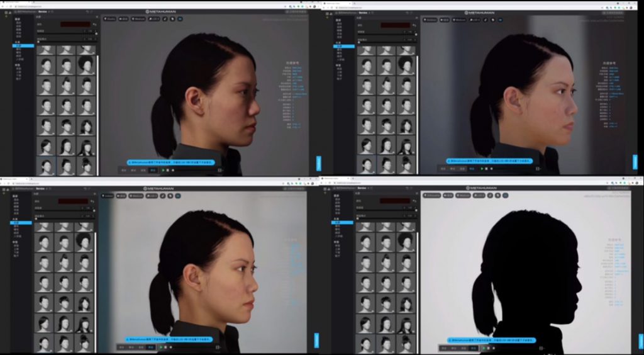The image size is (644, 355).
Task: Open dark red hair color swatch, top-left window
Action: [75, 25]
